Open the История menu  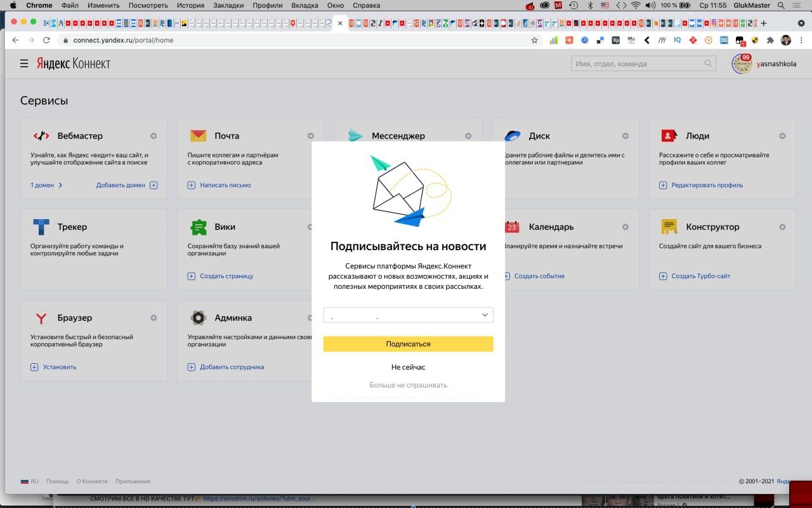pyautogui.click(x=191, y=5)
